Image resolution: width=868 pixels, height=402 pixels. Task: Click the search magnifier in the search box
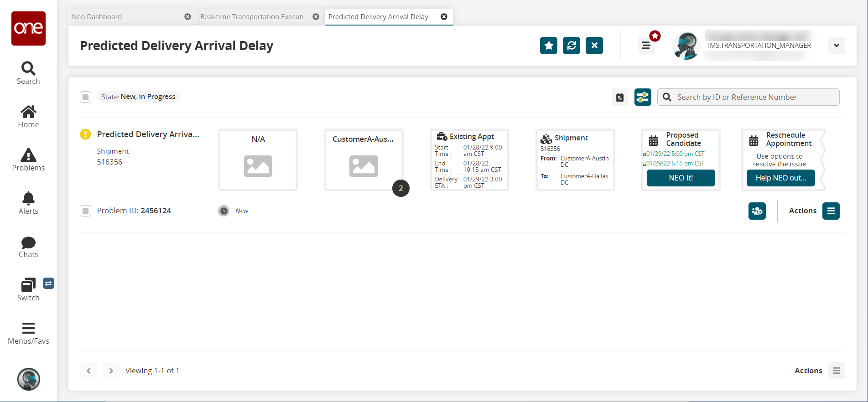(x=667, y=97)
